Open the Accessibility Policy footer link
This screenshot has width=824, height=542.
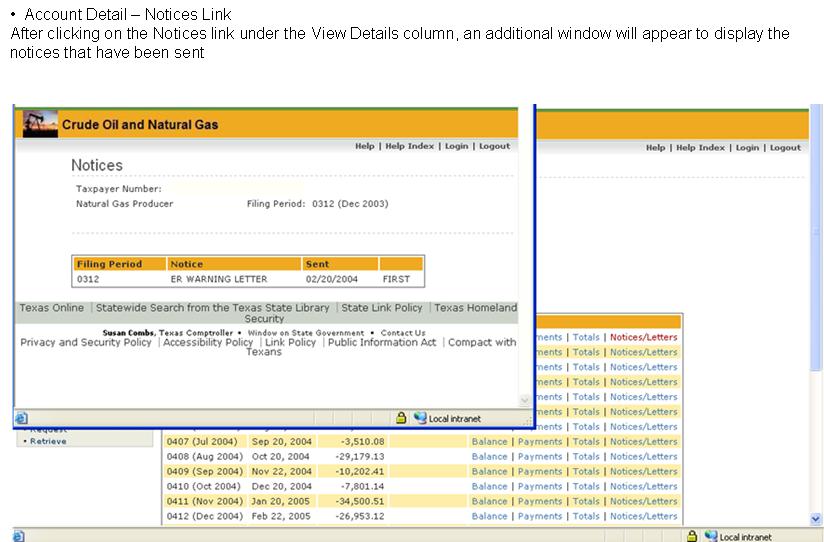[208, 342]
